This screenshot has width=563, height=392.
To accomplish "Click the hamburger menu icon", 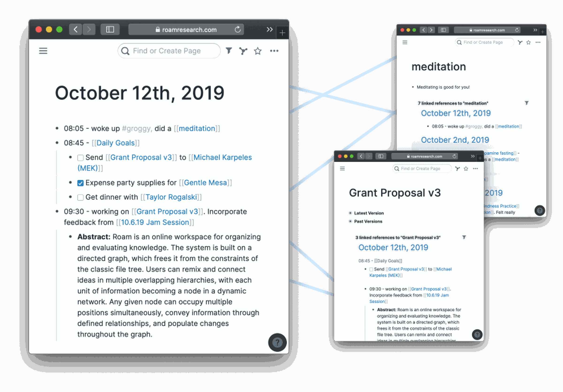I will pyautogui.click(x=43, y=50).
